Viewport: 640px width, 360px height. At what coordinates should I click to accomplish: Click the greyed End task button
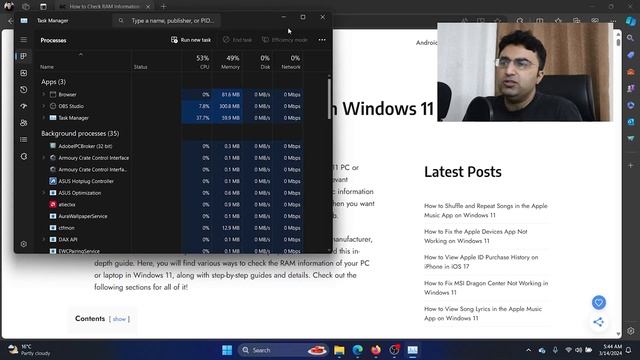(238, 40)
